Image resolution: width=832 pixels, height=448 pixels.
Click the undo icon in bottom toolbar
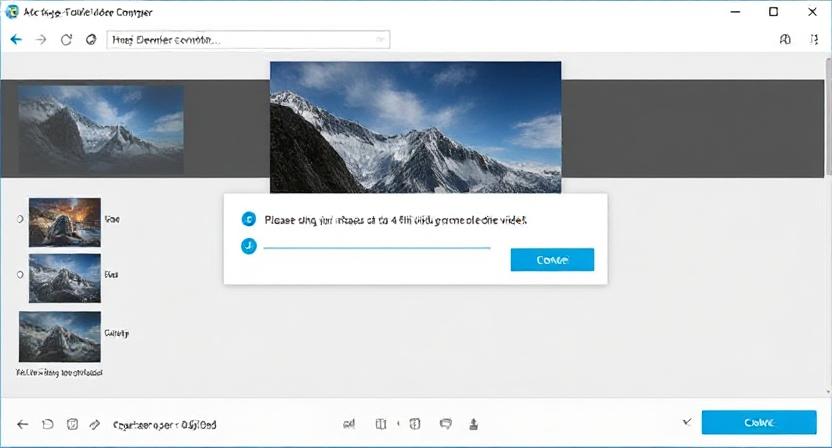[x=47, y=423]
